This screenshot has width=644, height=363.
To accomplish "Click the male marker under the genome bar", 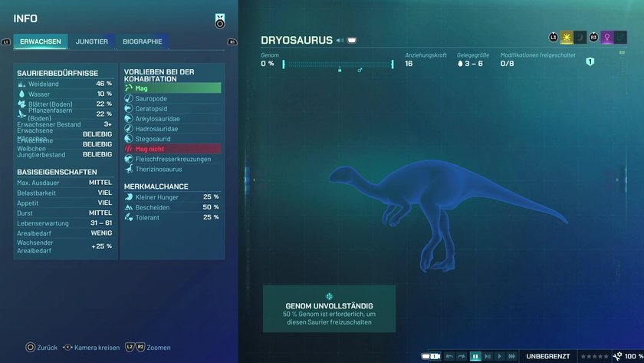I will coord(360,71).
